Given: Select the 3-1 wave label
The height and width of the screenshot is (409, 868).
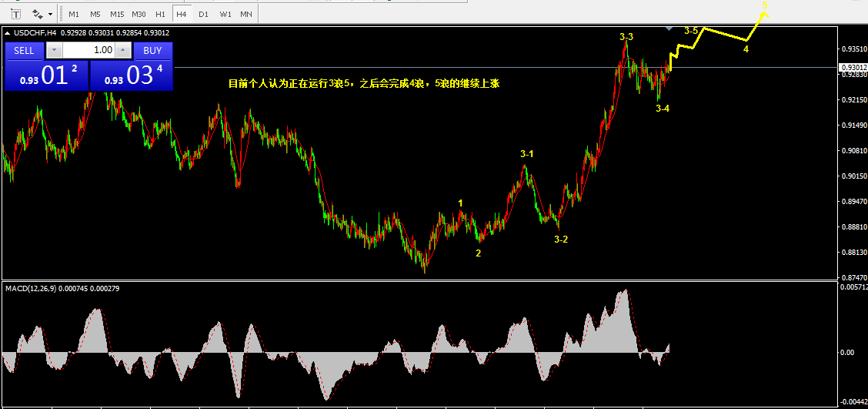Looking at the screenshot, I should 528,153.
